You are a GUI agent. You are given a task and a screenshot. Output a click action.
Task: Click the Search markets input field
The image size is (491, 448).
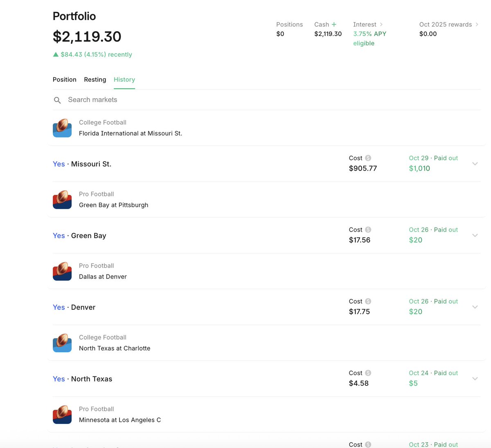click(266, 100)
